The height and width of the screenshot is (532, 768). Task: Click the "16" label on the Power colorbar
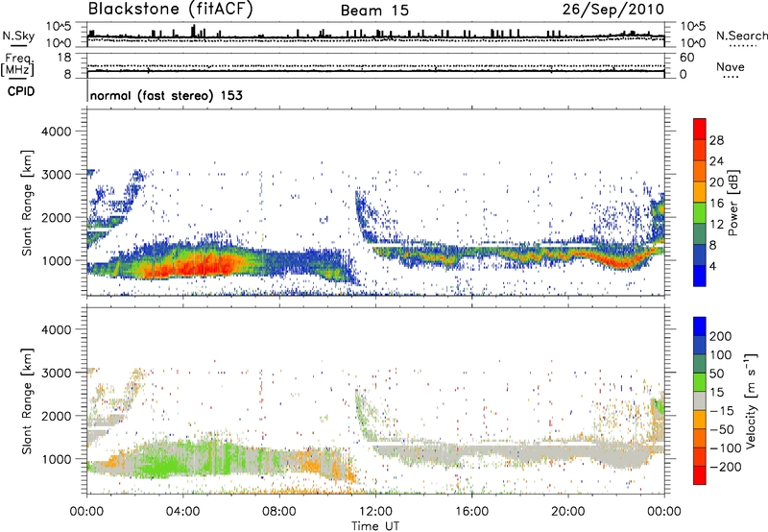point(716,204)
